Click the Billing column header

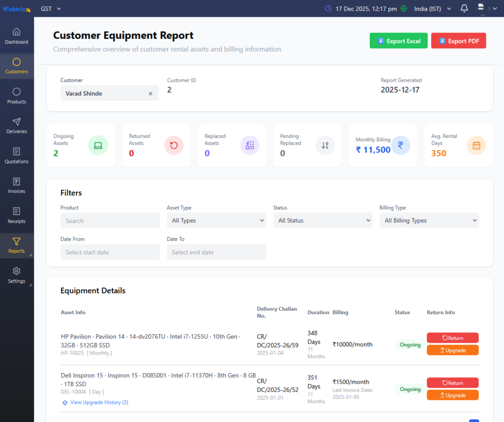click(x=341, y=312)
